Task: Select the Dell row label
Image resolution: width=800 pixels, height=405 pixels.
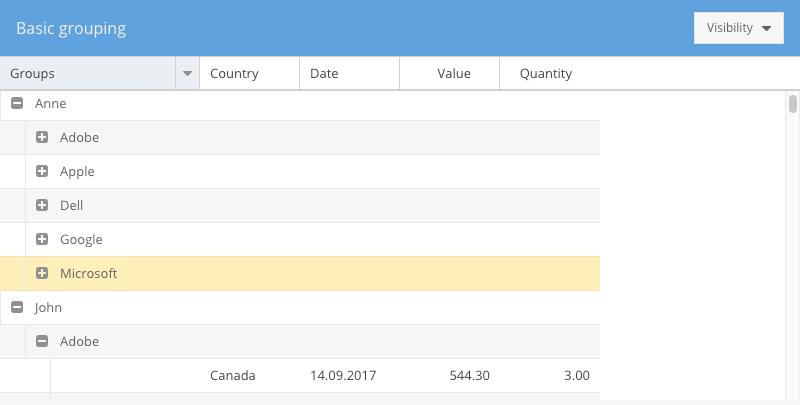Action: click(71, 206)
